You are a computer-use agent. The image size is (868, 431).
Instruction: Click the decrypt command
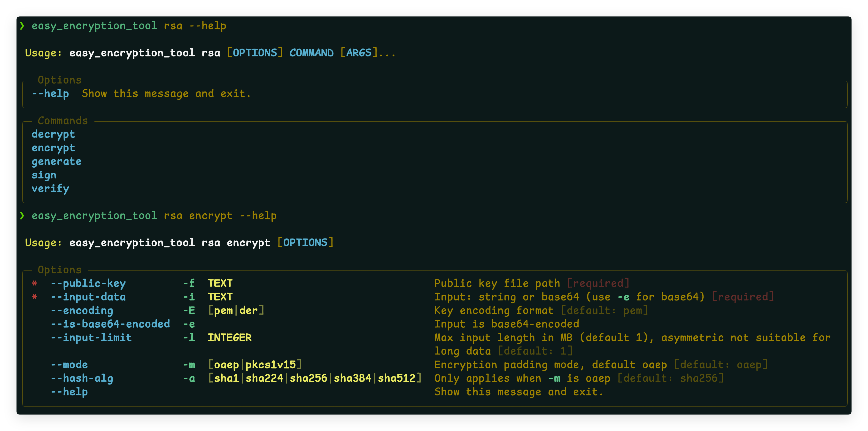pyautogui.click(x=53, y=134)
